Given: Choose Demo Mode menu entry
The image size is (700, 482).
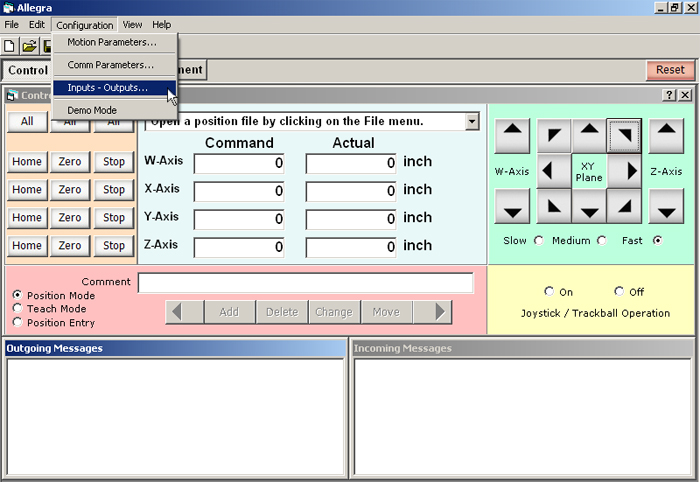Looking at the screenshot, I should (x=114, y=110).
